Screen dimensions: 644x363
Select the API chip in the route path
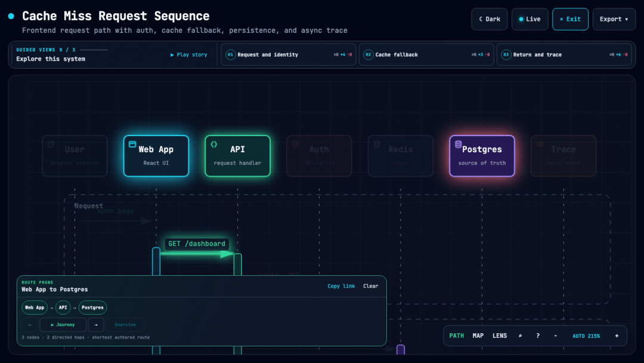63,307
